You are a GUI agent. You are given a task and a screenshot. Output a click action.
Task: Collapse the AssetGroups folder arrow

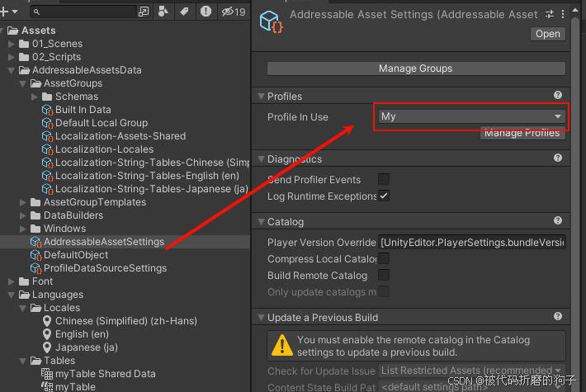pyautogui.click(x=23, y=83)
